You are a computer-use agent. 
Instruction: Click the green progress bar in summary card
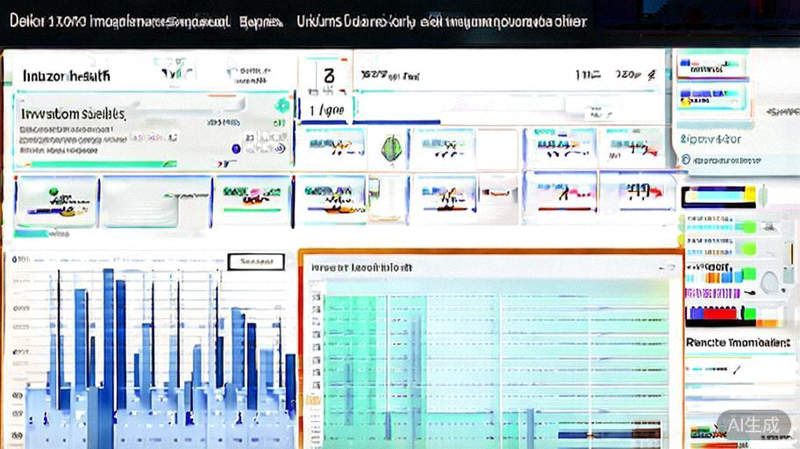95,163
